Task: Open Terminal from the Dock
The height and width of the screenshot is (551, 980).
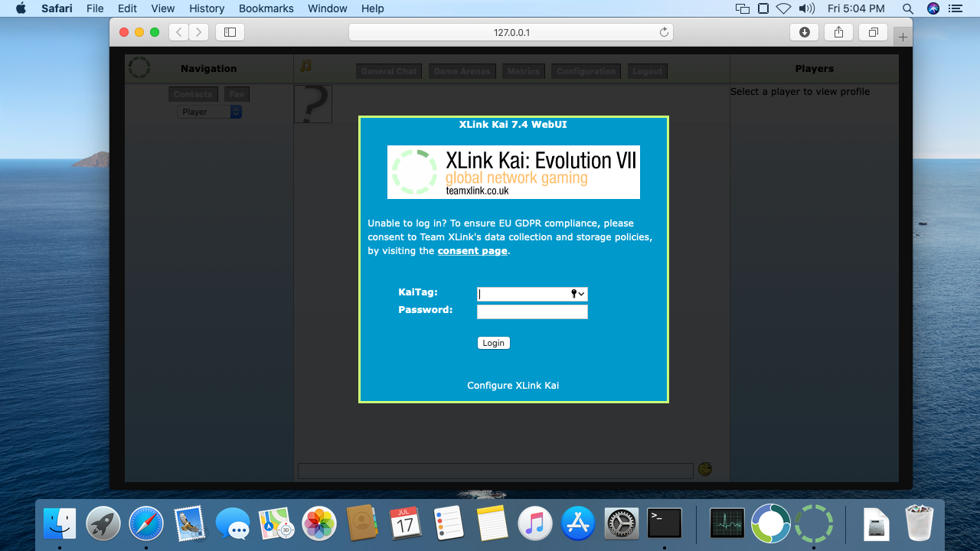Action: [664, 523]
